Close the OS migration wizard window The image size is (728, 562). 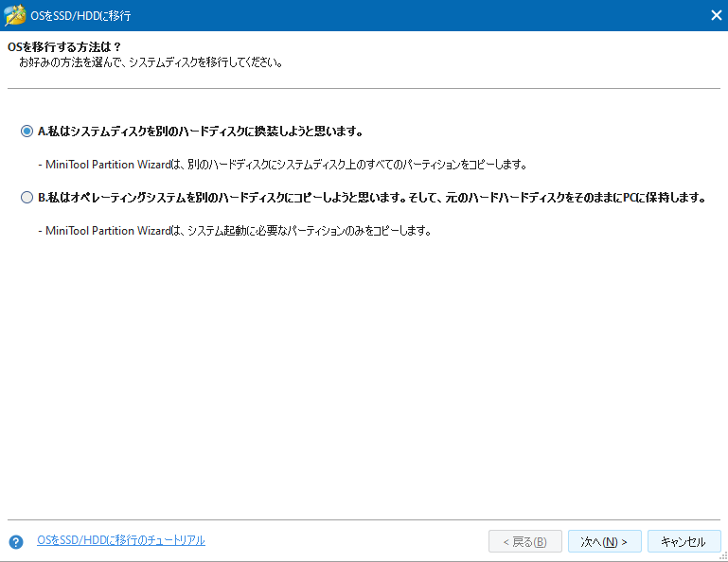coord(716,15)
